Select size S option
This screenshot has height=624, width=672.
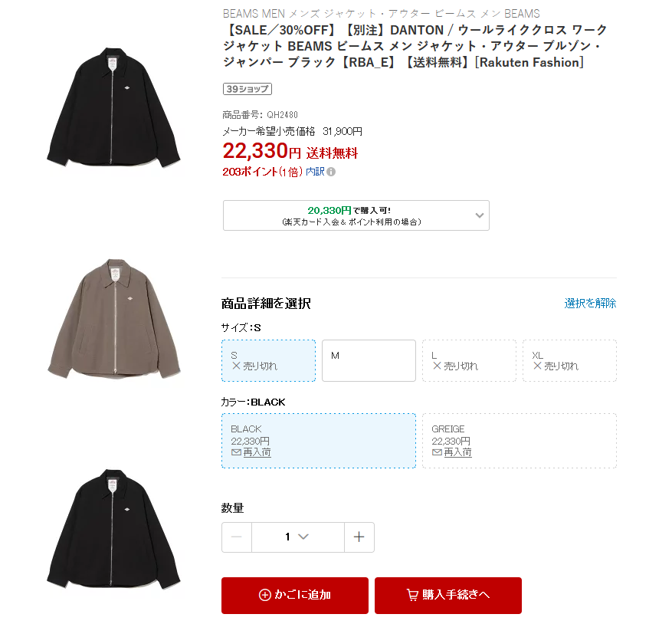click(269, 360)
